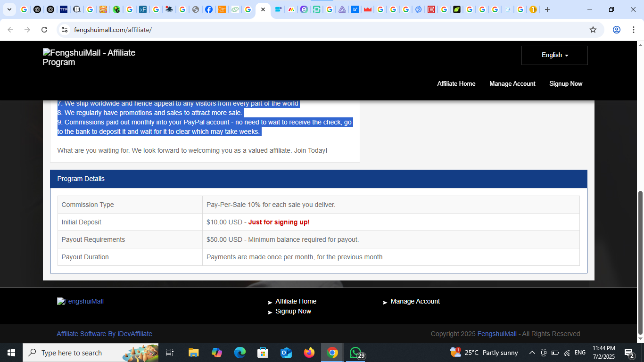Switch to the tab with the bold B magnifier favicon
The height and width of the screenshot is (362, 644).
click(77, 9)
